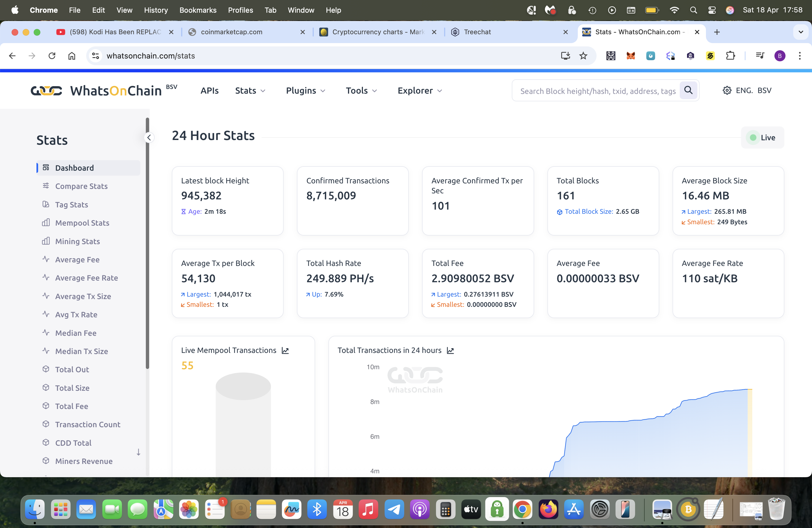
Task: Collapse the Stats sidebar with chevron arrow
Action: (149, 138)
